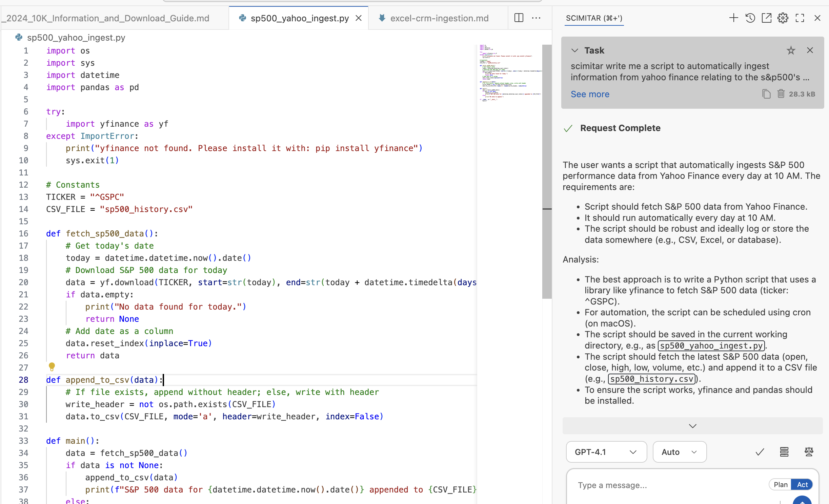Click See more link in Task

pos(590,94)
